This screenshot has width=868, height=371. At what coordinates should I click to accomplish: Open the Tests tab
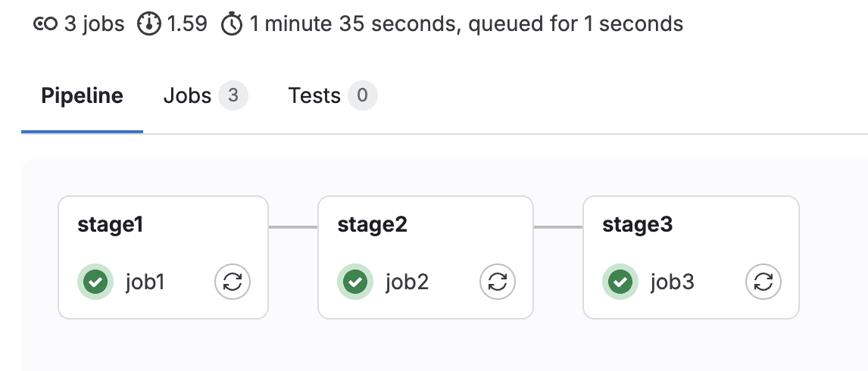tap(314, 96)
